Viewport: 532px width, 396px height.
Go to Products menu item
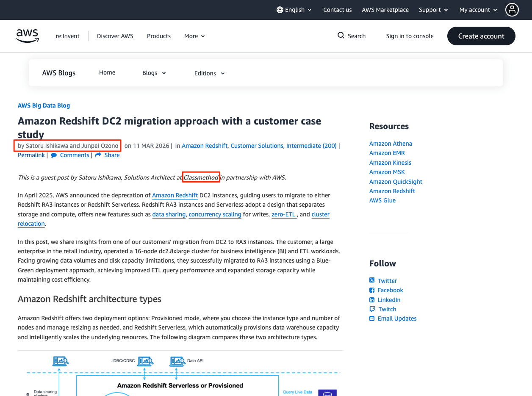(x=159, y=36)
